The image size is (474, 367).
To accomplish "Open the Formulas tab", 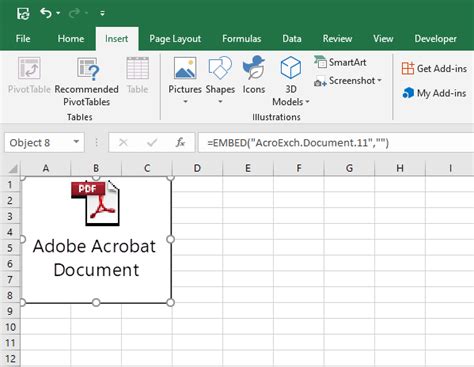I will point(242,39).
